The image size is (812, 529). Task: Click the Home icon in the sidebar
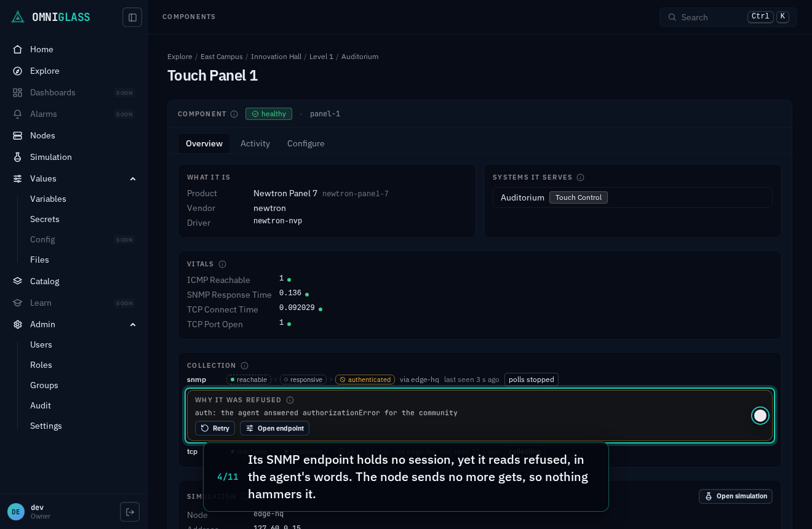(18, 49)
